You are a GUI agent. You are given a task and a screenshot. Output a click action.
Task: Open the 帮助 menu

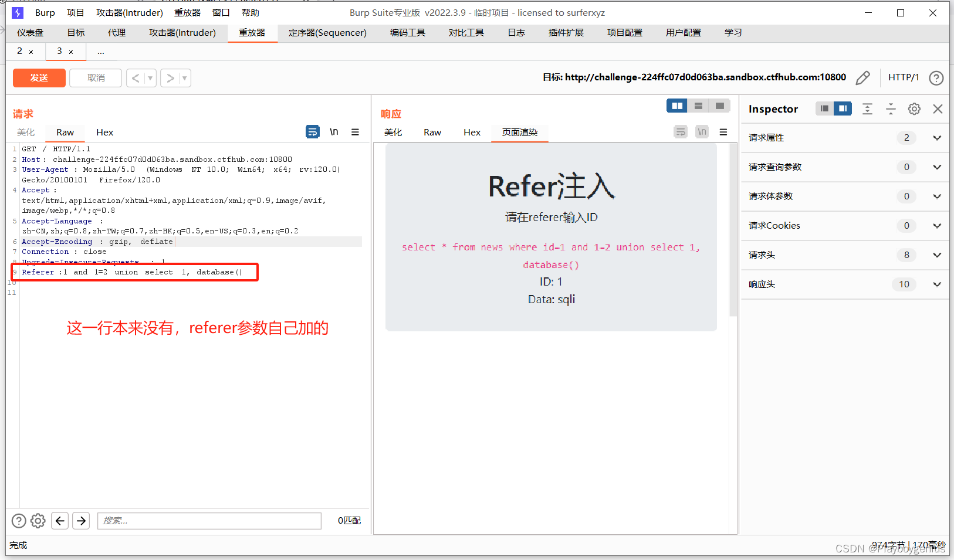coord(251,13)
